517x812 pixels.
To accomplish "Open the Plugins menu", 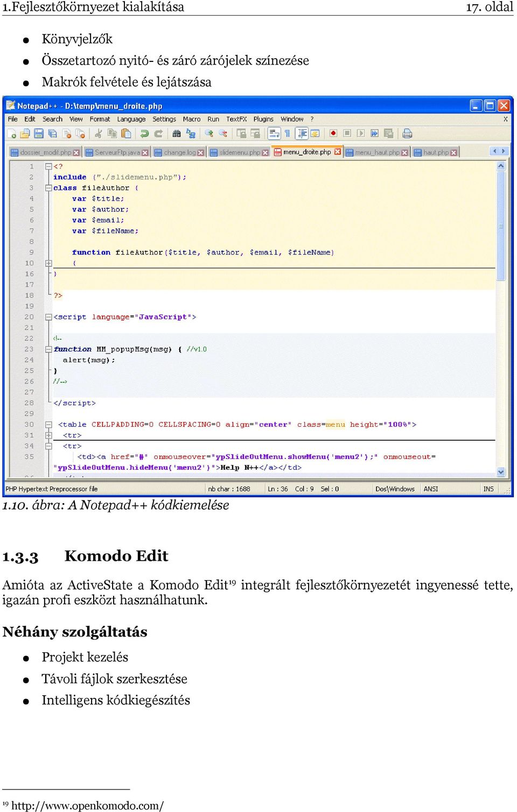I will pyautogui.click(x=263, y=119).
